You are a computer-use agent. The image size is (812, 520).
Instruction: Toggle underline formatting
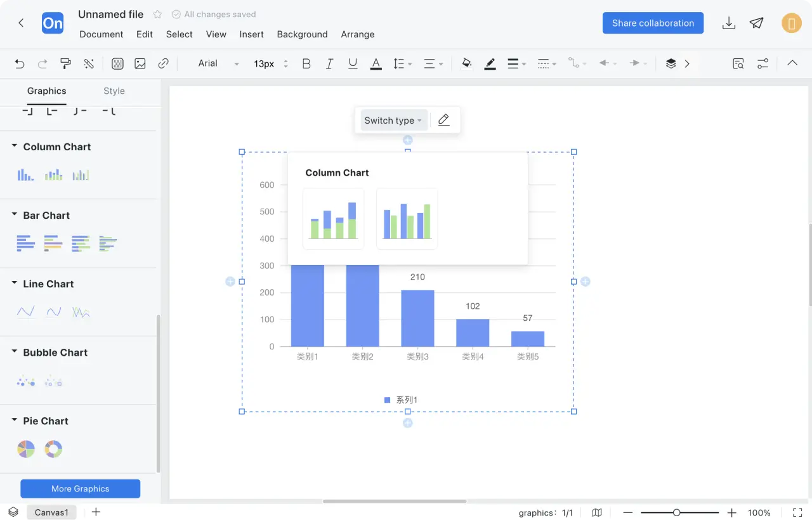[x=353, y=63]
